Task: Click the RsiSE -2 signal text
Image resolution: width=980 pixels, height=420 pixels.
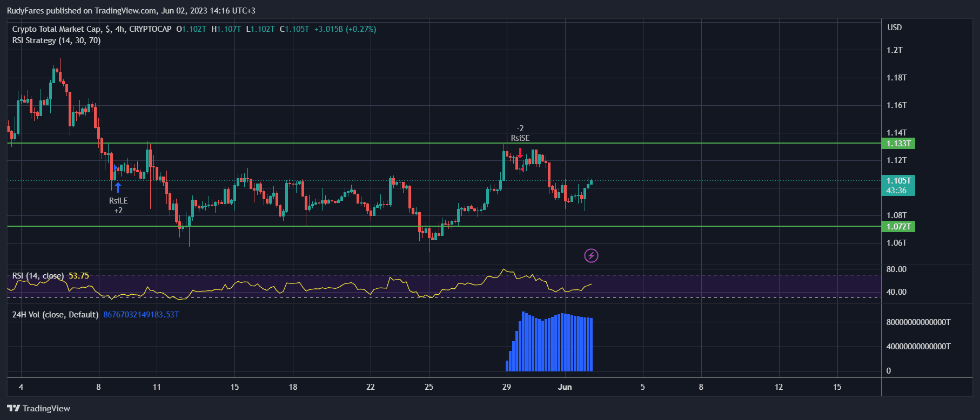Action: tap(520, 133)
